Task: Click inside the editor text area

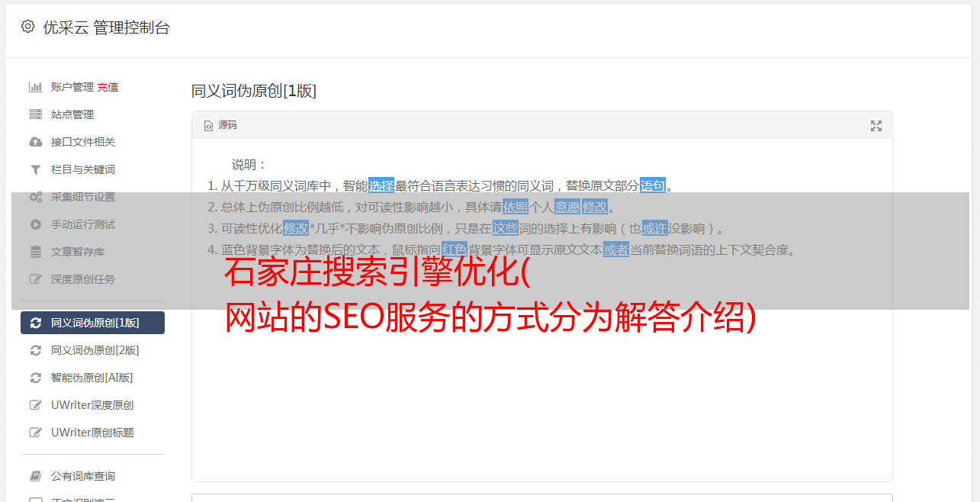Action: coord(541,381)
